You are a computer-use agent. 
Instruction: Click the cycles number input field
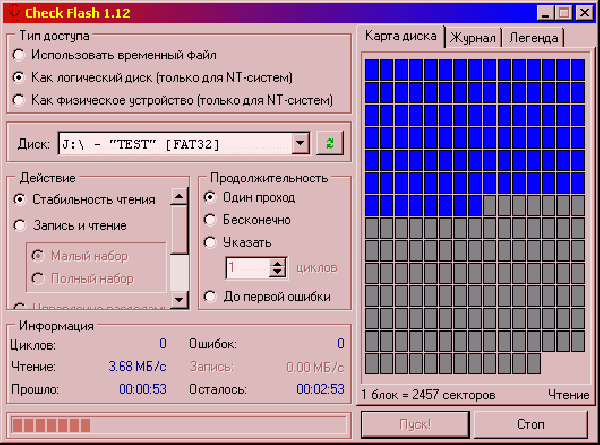[248, 267]
